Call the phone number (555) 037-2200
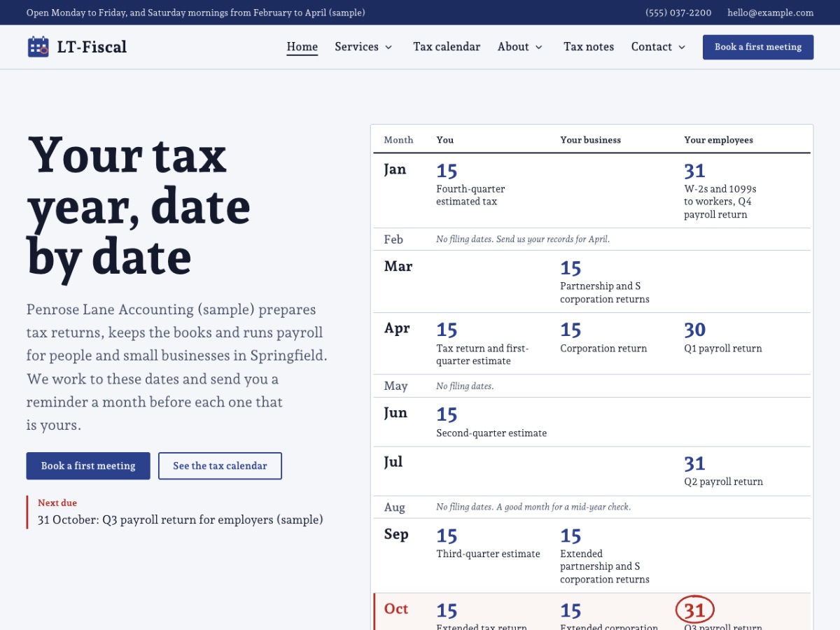The image size is (840, 630). pyautogui.click(x=678, y=13)
